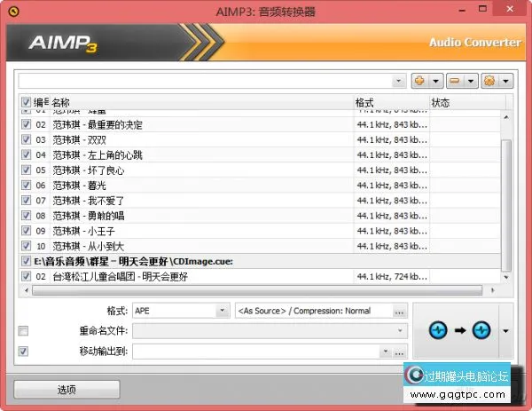Image resolution: width=532 pixels, height=411 pixels.
Task: Click the remove files minus icon
Action: [455, 81]
